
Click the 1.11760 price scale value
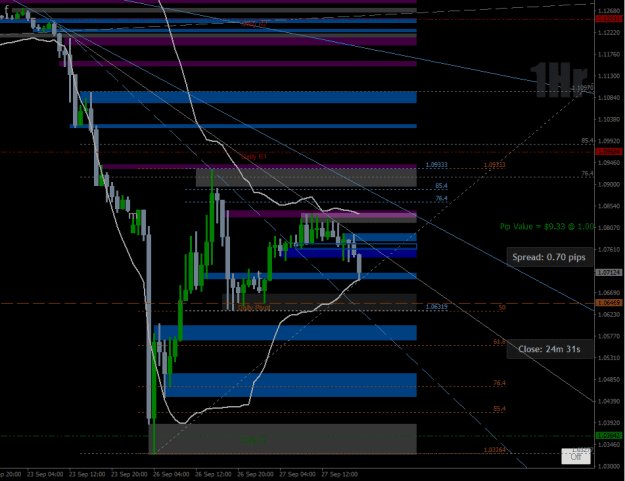coord(609,54)
